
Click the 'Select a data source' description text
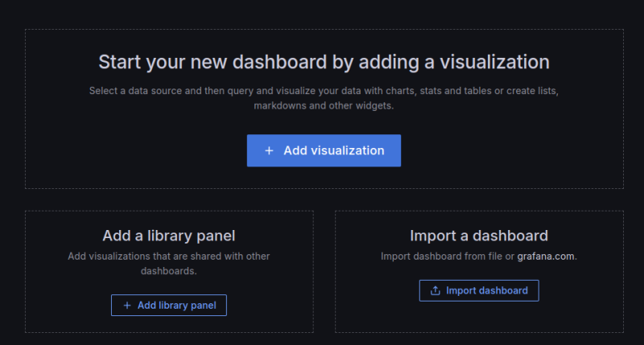tap(324, 91)
